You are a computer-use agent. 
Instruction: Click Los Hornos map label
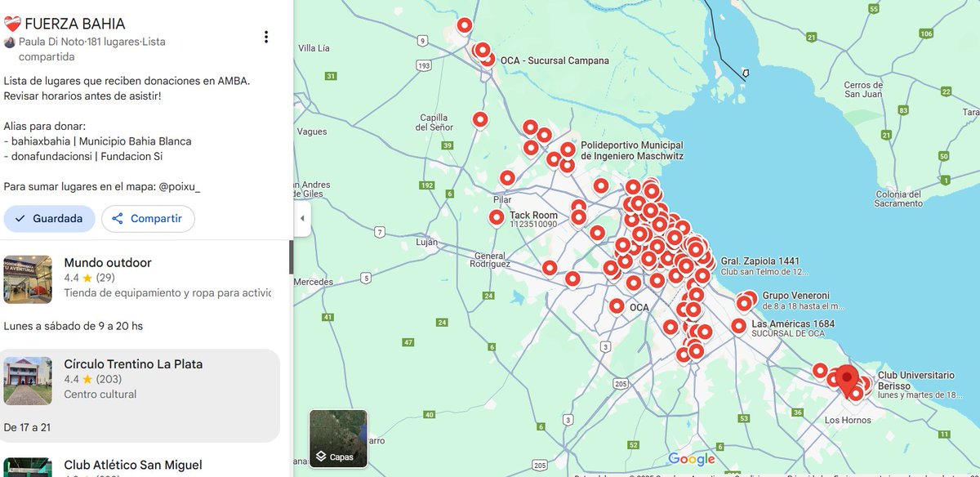click(848, 421)
